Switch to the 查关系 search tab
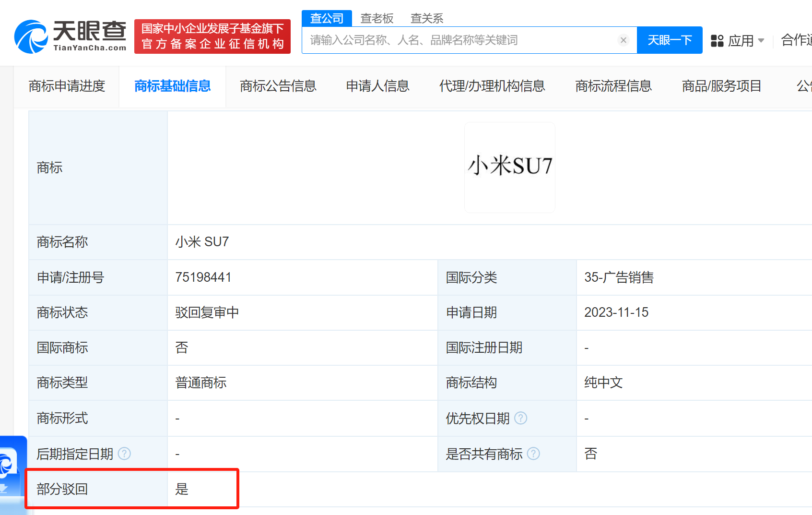 (x=427, y=18)
